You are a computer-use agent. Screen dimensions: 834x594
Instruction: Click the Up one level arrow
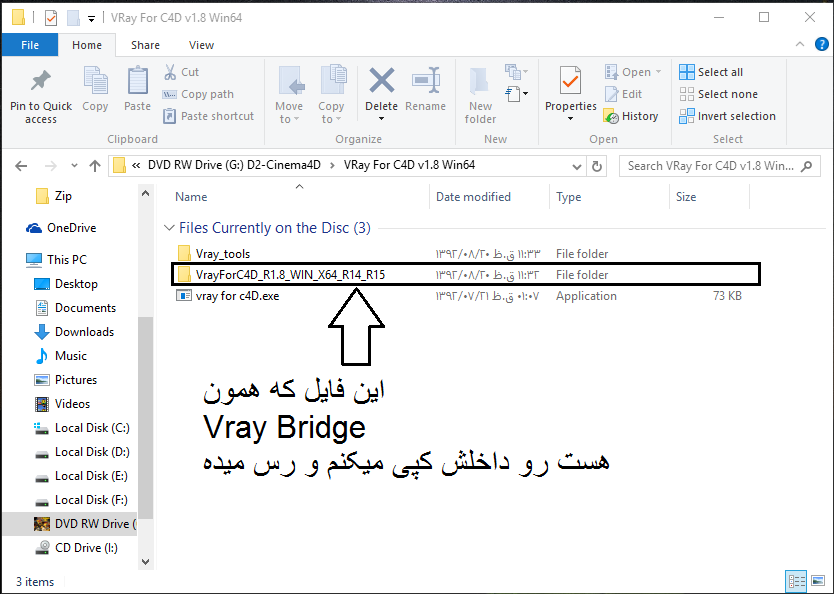[x=95, y=166]
